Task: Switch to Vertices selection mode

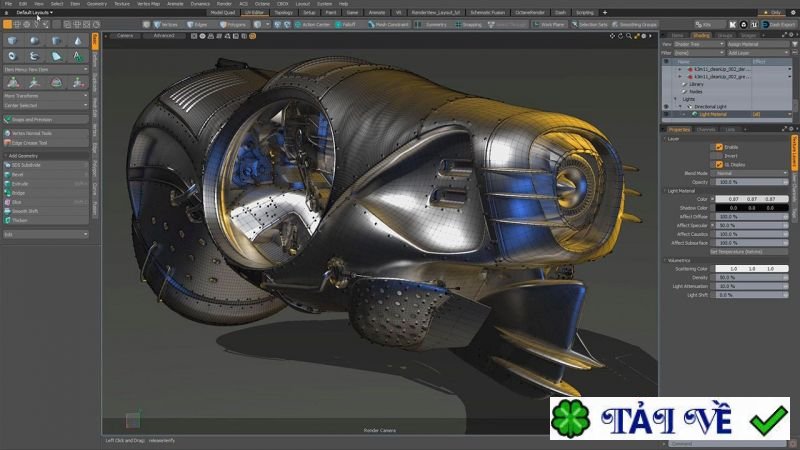Action: [x=166, y=24]
